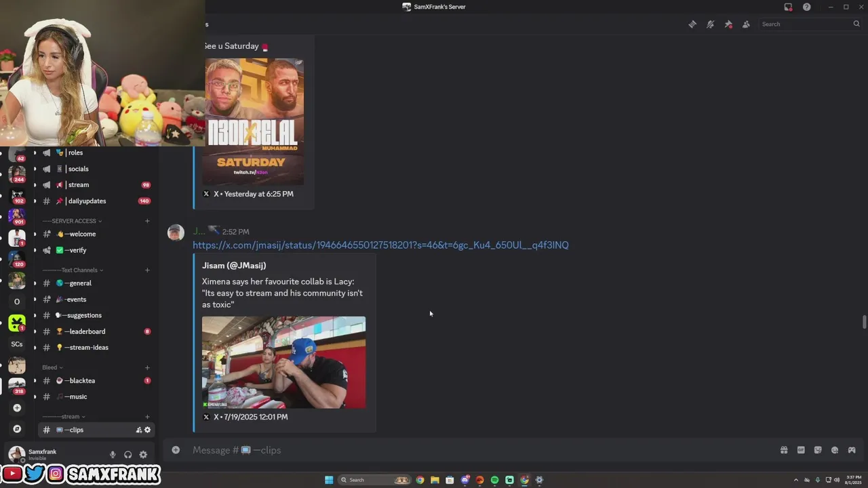Click Add a Server plus button
The height and width of the screenshot is (488, 868).
point(17,408)
